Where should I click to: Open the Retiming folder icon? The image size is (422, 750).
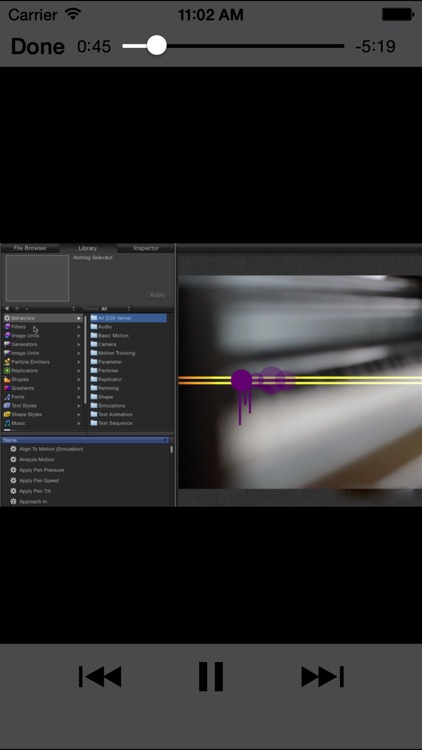pyautogui.click(x=94, y=388)
